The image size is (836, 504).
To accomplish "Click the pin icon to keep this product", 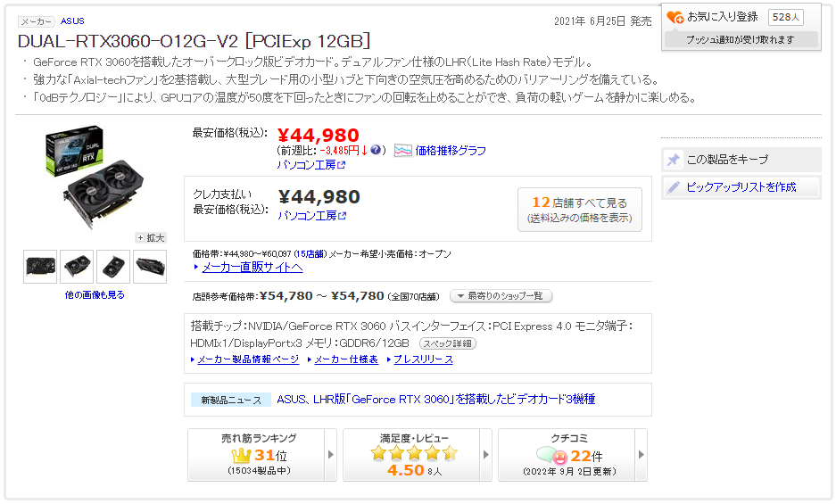I will [x=674, y=160].
